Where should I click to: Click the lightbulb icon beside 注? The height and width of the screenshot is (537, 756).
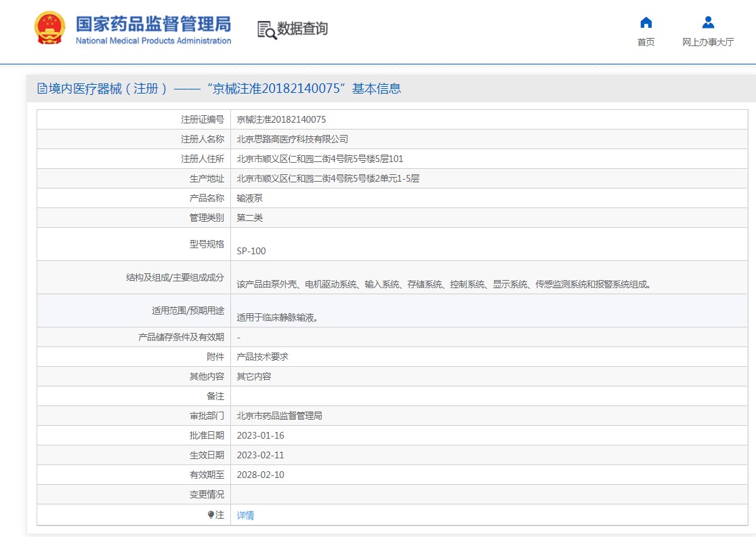(x=211, y=515)
